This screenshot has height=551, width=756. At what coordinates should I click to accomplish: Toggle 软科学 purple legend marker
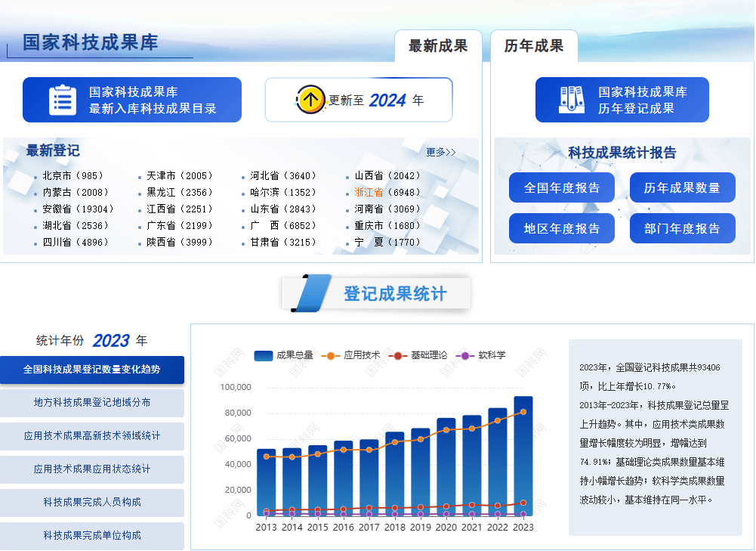(465, 355)
